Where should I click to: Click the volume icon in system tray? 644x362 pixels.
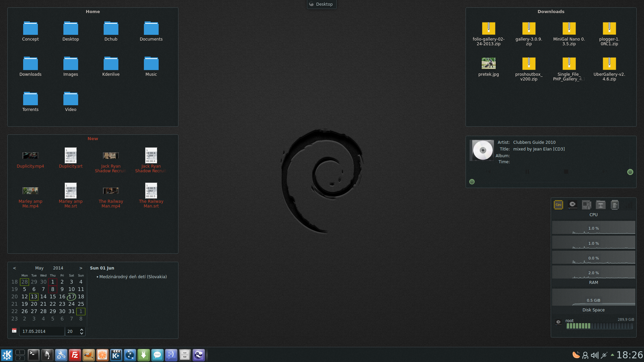point(595,355)
